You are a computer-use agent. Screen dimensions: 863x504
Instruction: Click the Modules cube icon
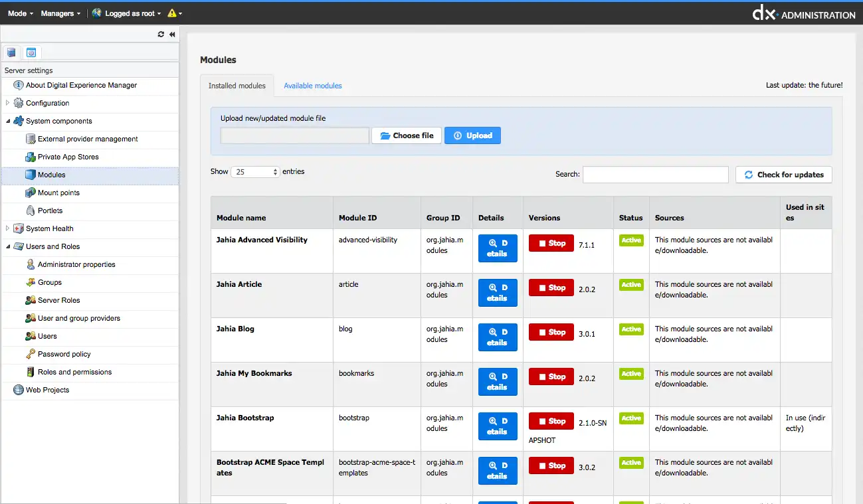click(x=31, y=175)
